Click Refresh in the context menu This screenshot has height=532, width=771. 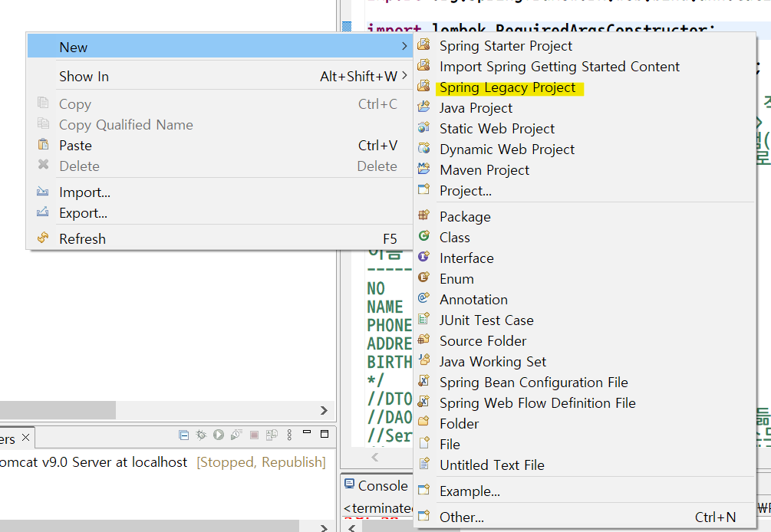[x=220, y=238]
